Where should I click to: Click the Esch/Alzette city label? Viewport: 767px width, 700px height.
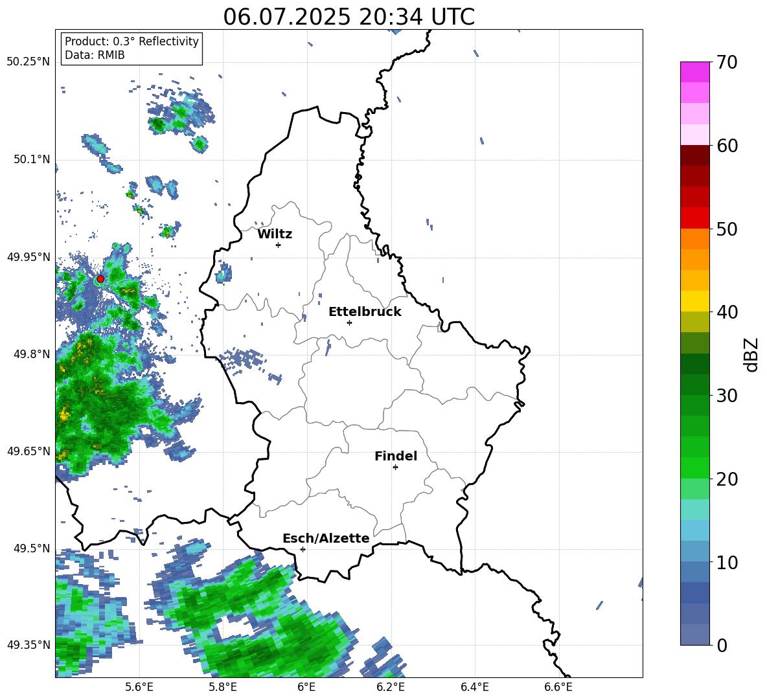point(326,538)
